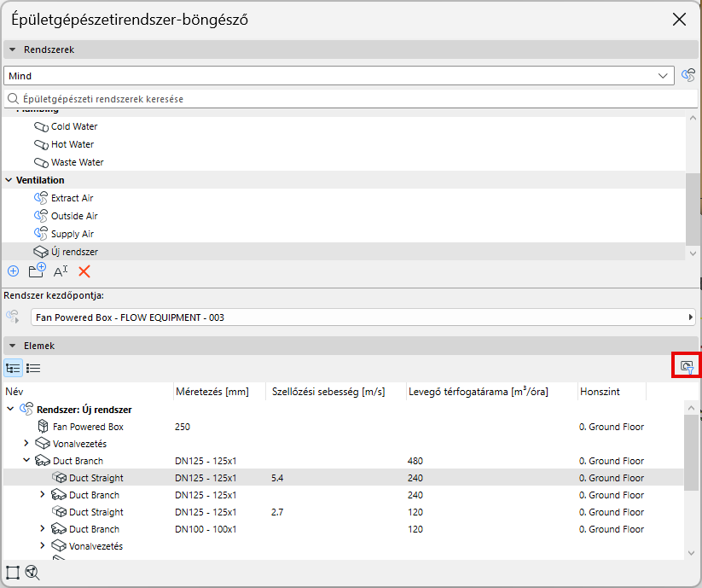This screenshot has height=588, width=702.
Task: Click the Méretezés [mm] column header
Action: [219, 392]
